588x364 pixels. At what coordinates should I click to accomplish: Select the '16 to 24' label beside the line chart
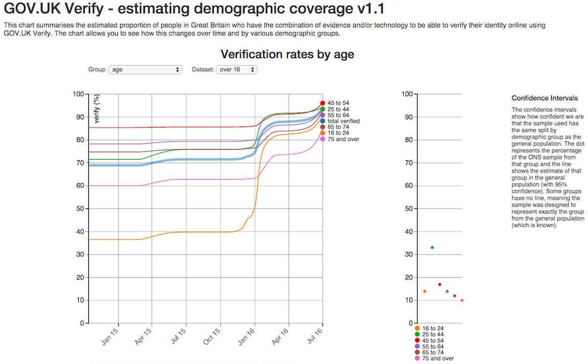point(338,133)
